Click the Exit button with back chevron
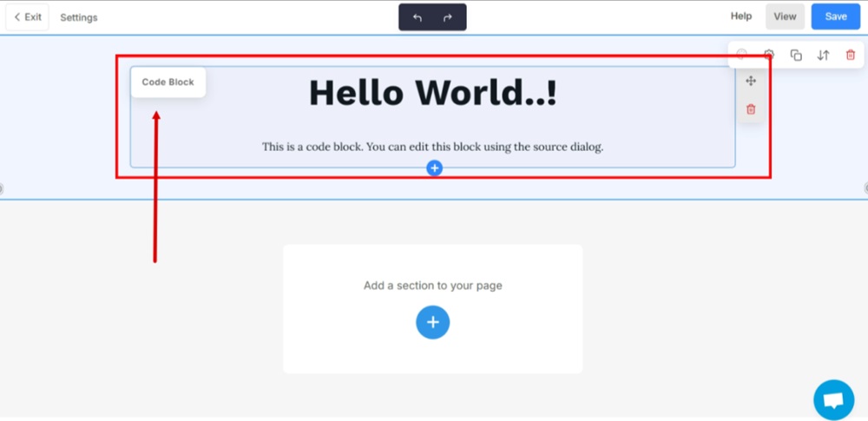 tap(27, 17)
